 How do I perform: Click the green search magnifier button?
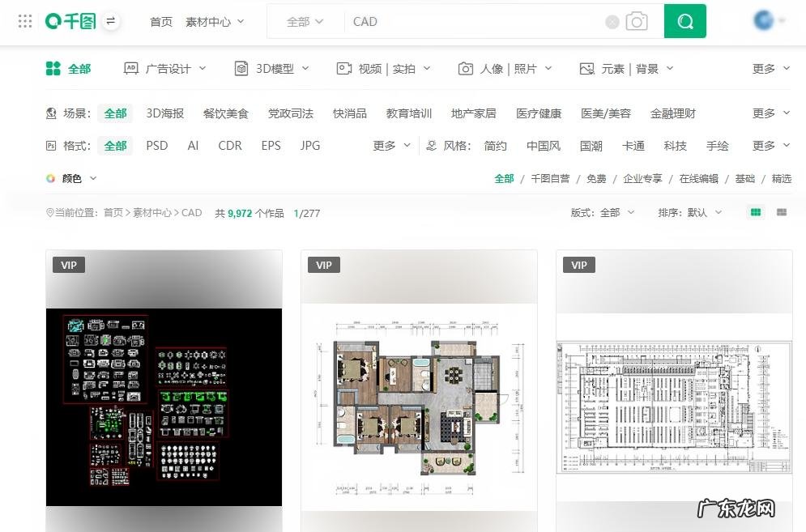pos(684,21)
